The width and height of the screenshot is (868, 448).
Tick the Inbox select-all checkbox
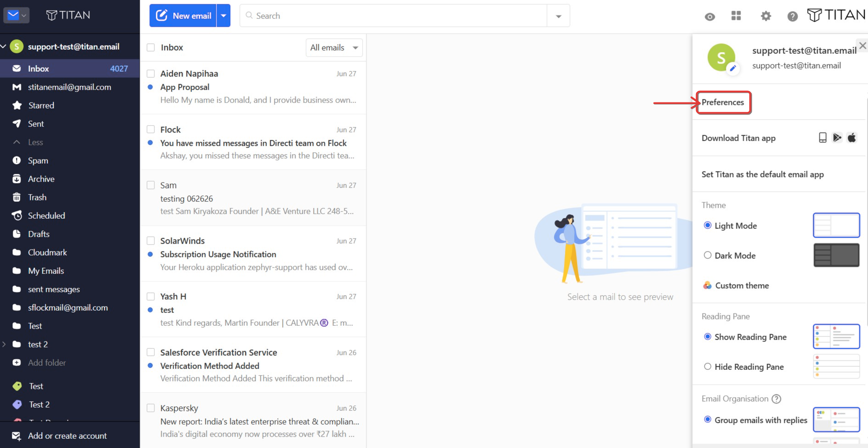point(150,47)
